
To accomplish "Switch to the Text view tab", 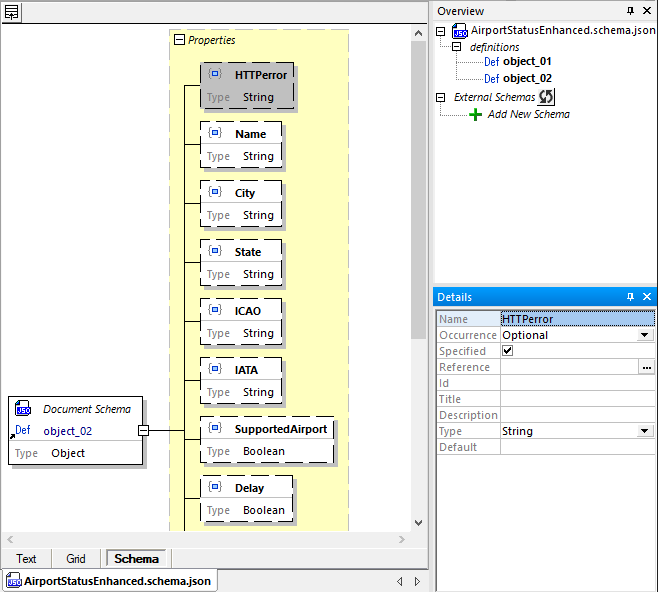I will (x=26, y=559).
